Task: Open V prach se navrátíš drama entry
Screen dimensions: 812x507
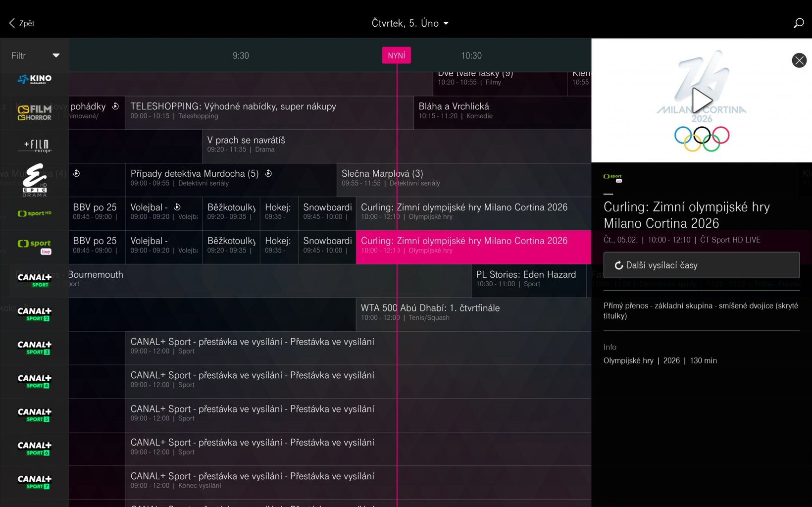Action: [246, 144]
